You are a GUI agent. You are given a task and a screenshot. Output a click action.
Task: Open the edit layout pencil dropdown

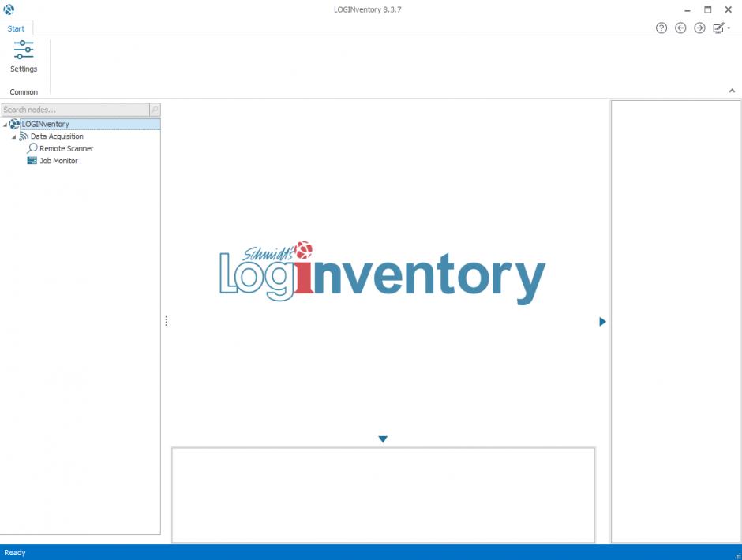pos(721,28)
